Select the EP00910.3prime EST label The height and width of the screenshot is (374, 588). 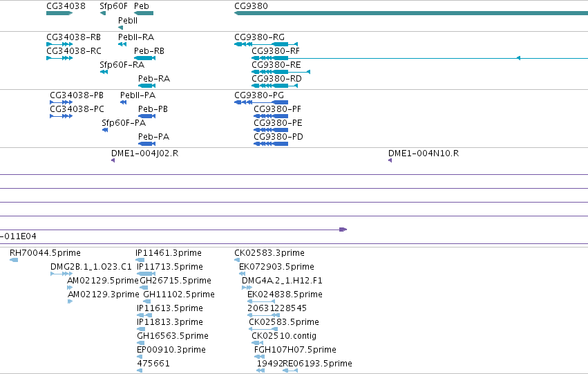(x=171, y=350)
